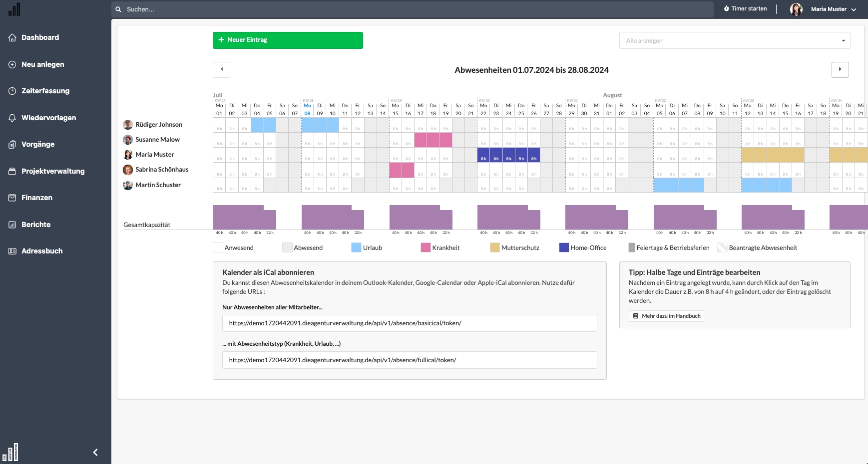The width and height of the screenshot is (868, 464).
Task: Click the clock icon for Zeiterfassung
Action: (x=12, y=91)
